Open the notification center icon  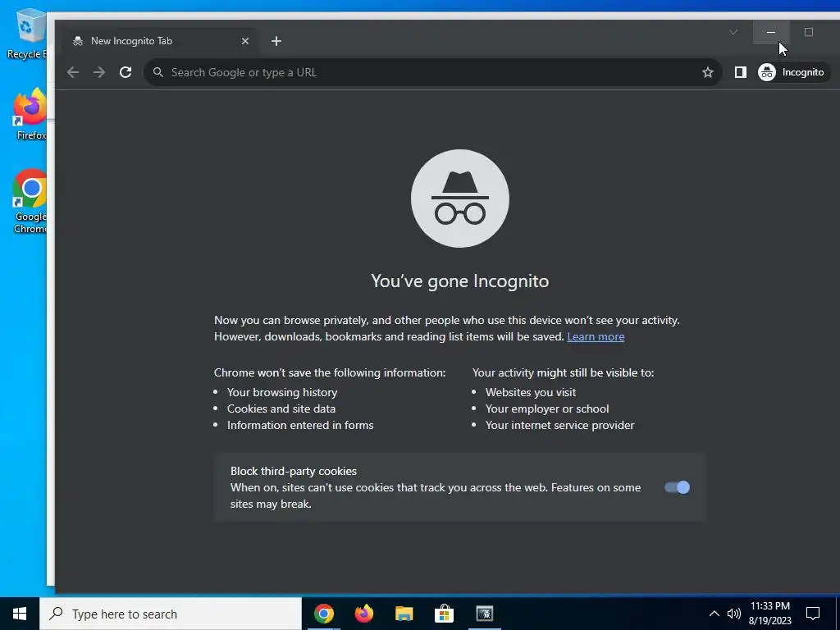(813, 614)
